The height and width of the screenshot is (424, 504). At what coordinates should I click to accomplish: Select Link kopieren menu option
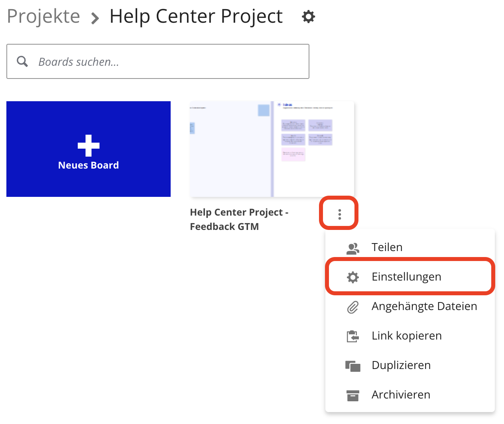click(x=406, y=336)
